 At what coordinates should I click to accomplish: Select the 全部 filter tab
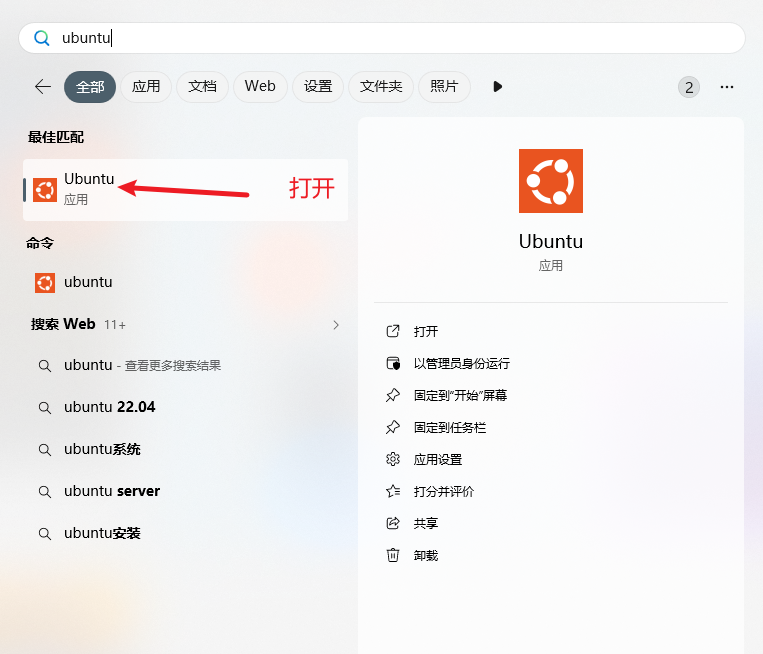pyautogui.click(x=90, y=87)
